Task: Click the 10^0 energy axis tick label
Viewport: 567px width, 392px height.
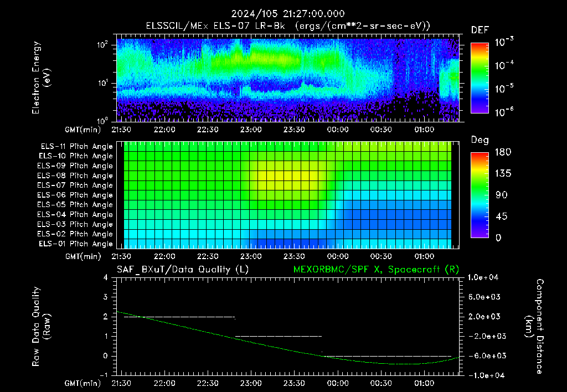Action: pyautogui.click(x=102, y=120)
